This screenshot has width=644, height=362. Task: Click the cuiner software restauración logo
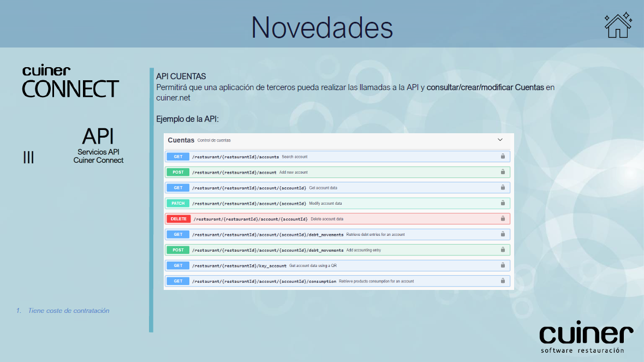click(x=586, y=336)
